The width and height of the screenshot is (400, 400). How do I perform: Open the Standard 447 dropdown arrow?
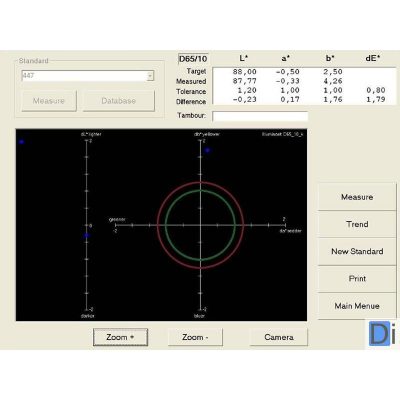[x=150, y=76]
